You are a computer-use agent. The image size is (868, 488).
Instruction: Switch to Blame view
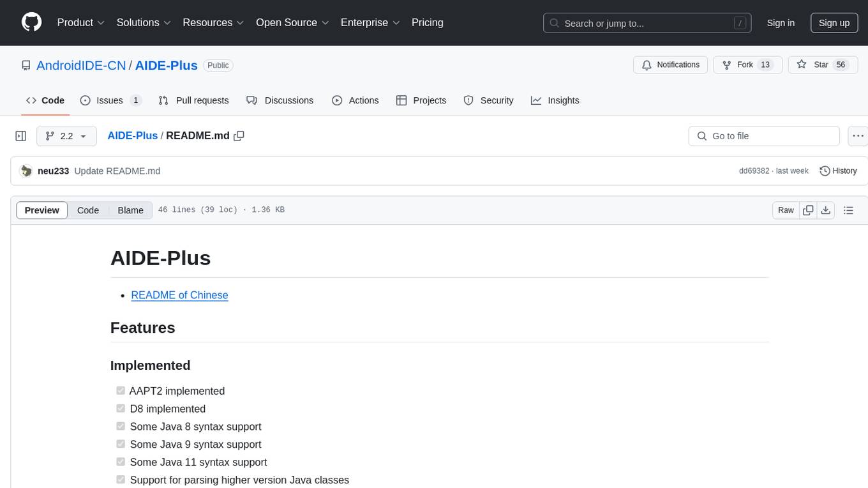tap(131, 210)
